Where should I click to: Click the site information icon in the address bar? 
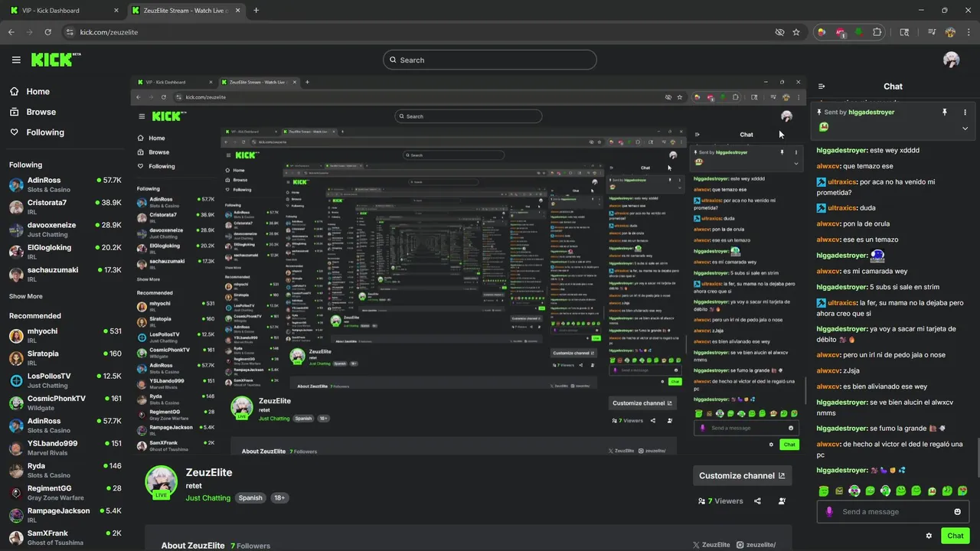pyautogui.click(x=70, y=32)
